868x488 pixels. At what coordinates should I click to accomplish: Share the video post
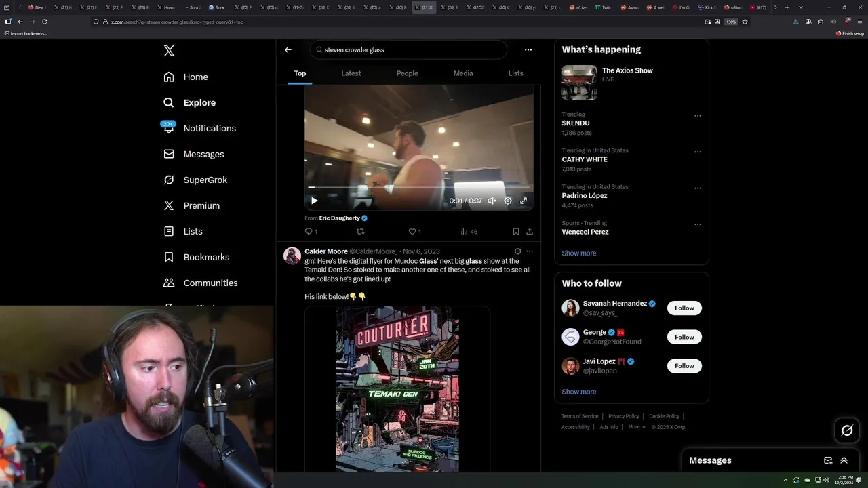click(530, 232)
